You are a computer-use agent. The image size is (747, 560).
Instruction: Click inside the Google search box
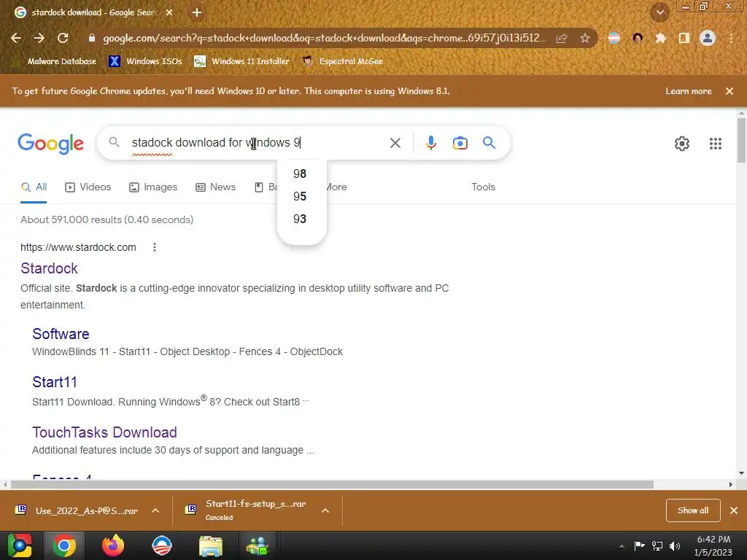(x=258, y=142)
